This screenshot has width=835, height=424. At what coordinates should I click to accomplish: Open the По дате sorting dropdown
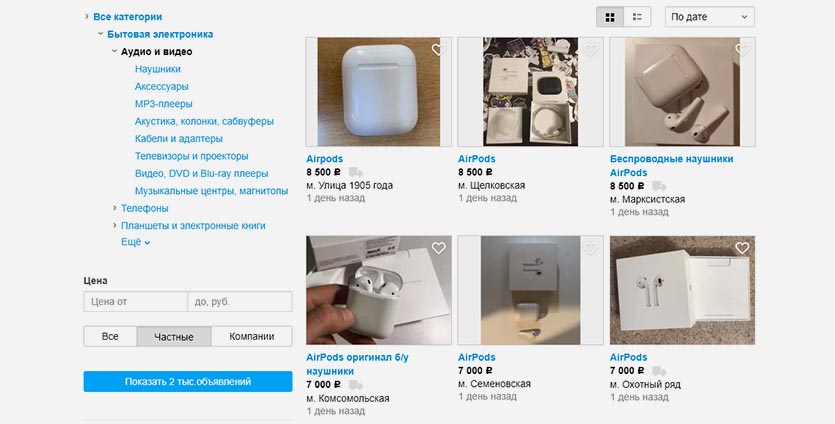click(x=709, y=17)
